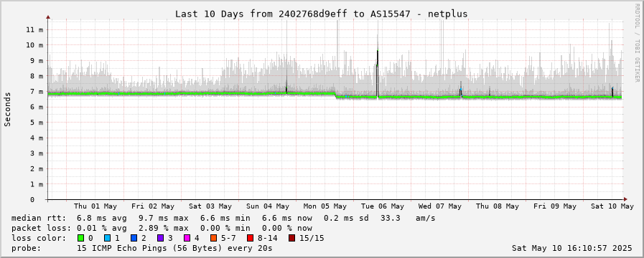Click the light blue loss color 1 swatch
Viewport: 644px width, 258px height.
[x=107, y=238]
